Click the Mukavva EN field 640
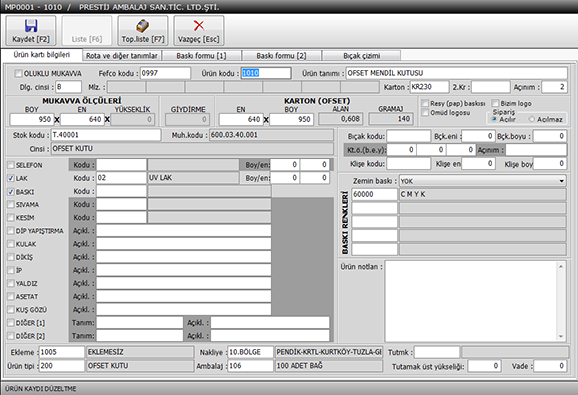The image size is (578, 395). (x=83, y=119)
